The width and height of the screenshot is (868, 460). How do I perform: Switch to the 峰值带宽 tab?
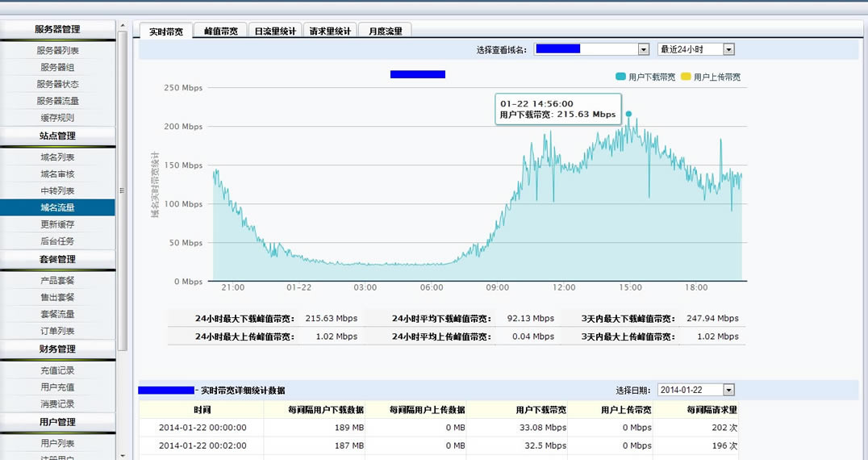pos(221,31)
